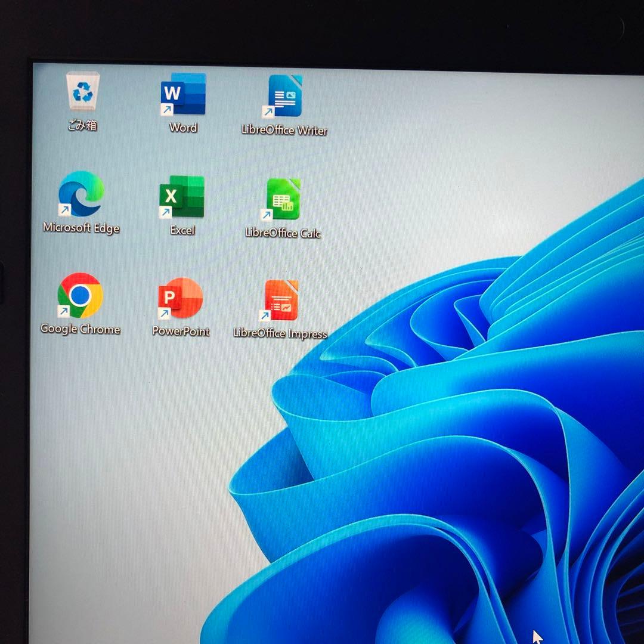Image resolution: width=644 pixels, height=644 pixels.
Task: Select the LibreOffice Calc shortcut icon
Action: (x=281, y=199)
